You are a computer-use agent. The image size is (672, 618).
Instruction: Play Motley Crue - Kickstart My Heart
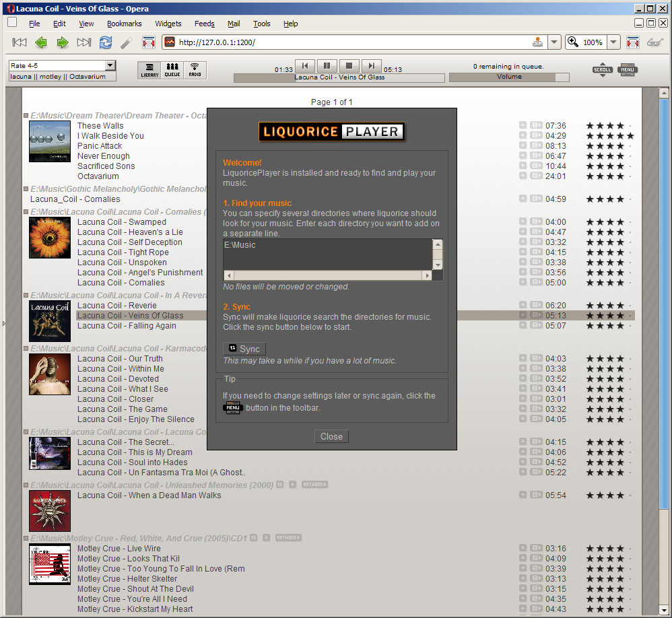coord(135,609)
